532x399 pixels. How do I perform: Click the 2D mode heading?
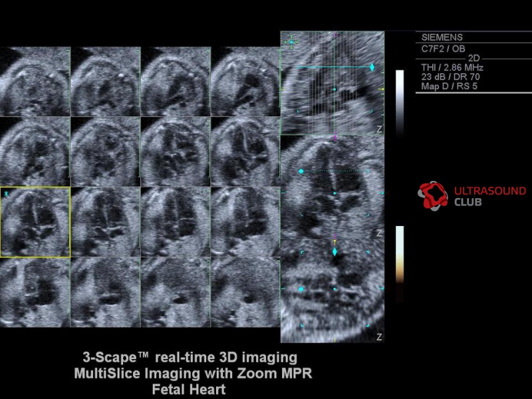(x=473, y=59)
